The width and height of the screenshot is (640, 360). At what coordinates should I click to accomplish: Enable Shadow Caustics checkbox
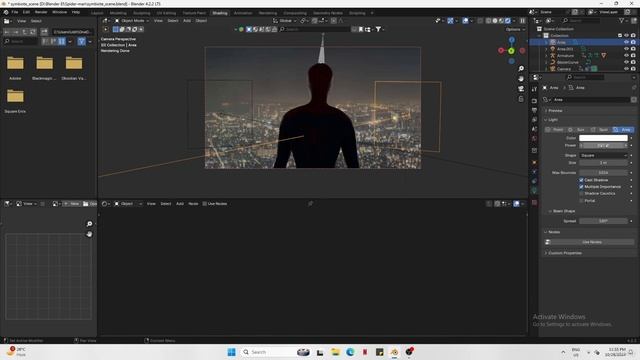(x=581, y=193)
